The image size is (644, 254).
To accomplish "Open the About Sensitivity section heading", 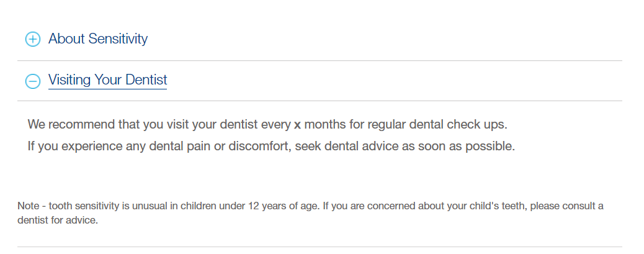I will 98,39.
